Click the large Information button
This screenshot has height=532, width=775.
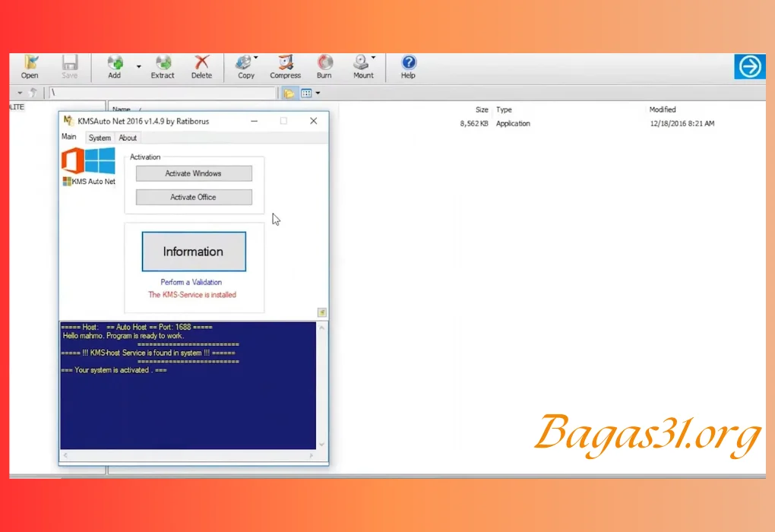pyautogui.click(x=193, y=252)
